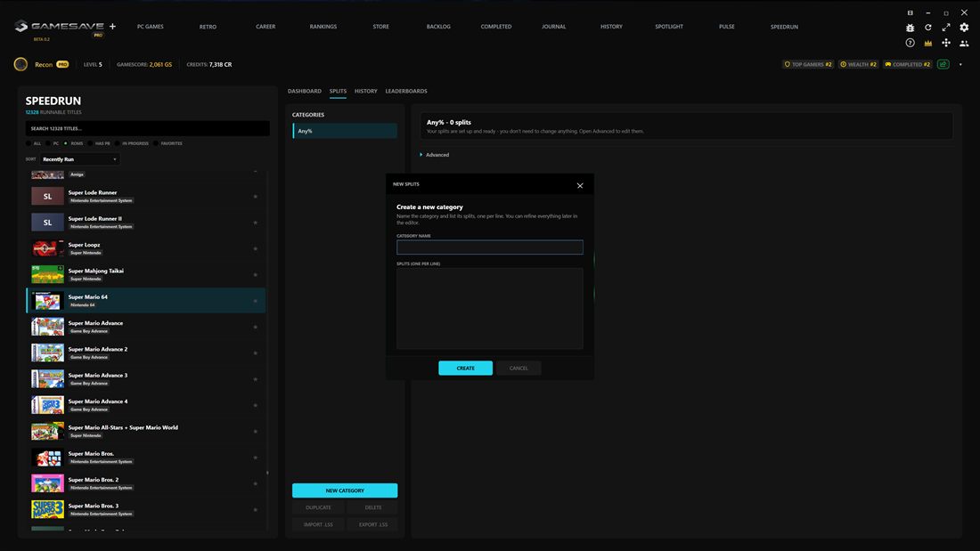980x551 pixels.
Task: Open SPEEDRUN in the top navigation
Action: (x=784, y=27)
